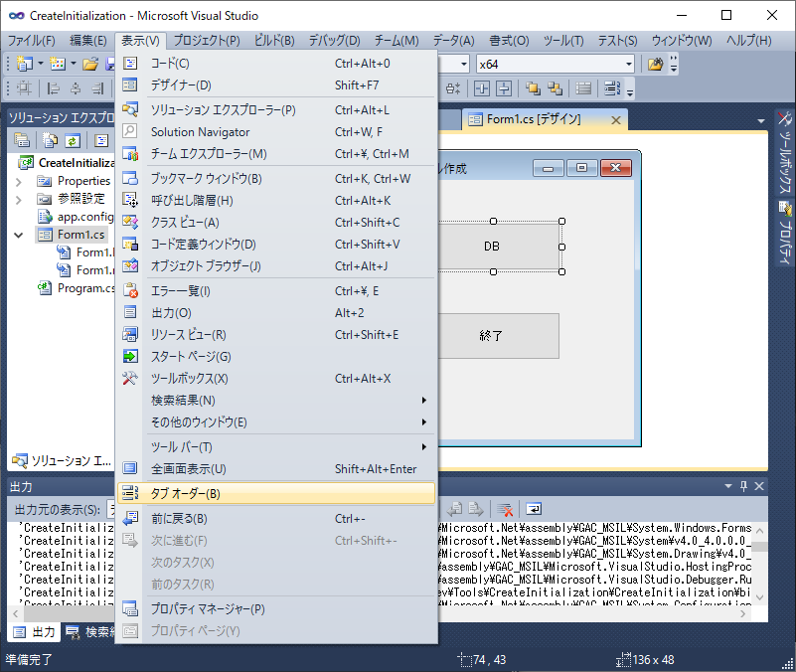Close the Form1.cs [デザイン] tab
Viewport: 796px width, 672px height.
tap(616, 120)
